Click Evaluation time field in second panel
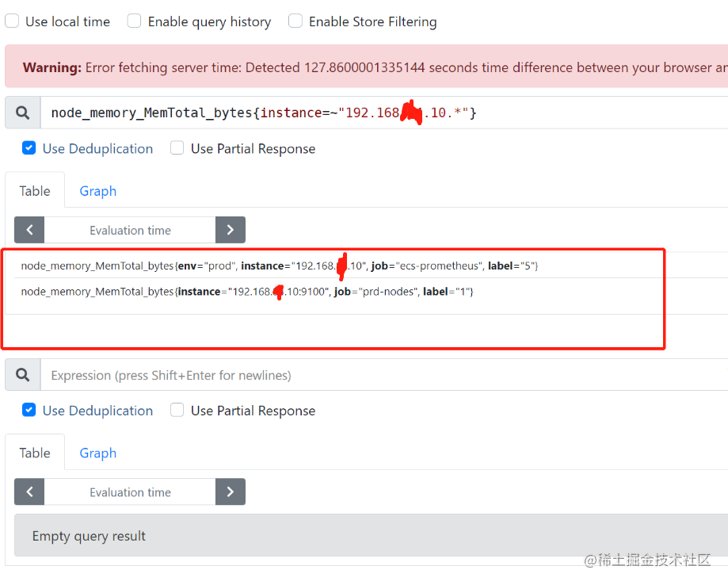Viewport: 728px width, 585px height. click(130, 491)
